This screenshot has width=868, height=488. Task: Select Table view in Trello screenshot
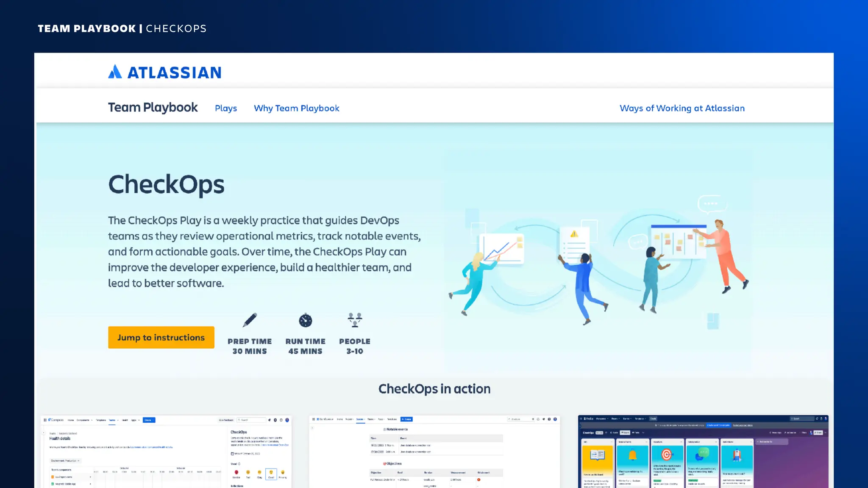click(636, 433)
